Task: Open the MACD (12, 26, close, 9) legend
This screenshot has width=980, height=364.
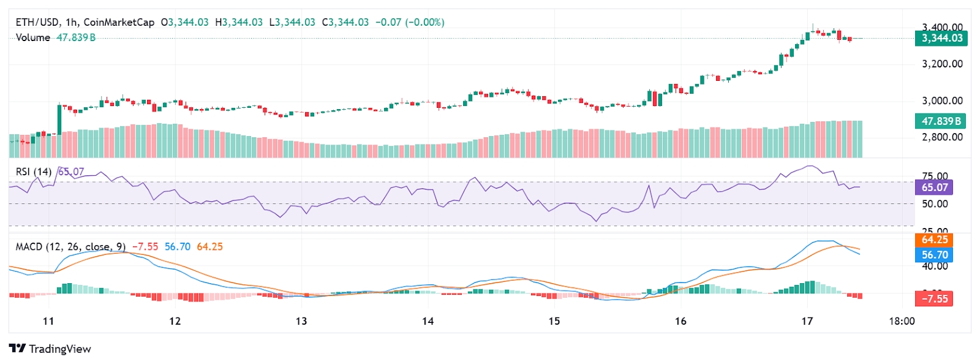Action: pyautogui.click(x=70, y=246)
